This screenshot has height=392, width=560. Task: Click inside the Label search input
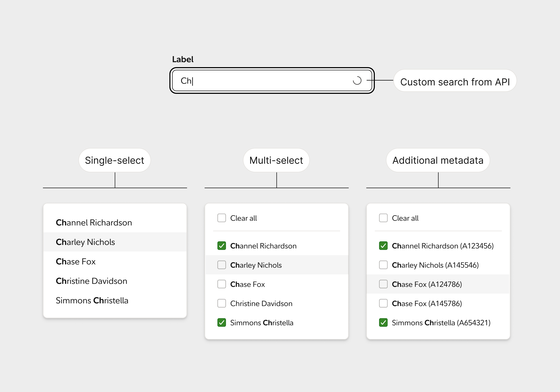tap(263, 80)
